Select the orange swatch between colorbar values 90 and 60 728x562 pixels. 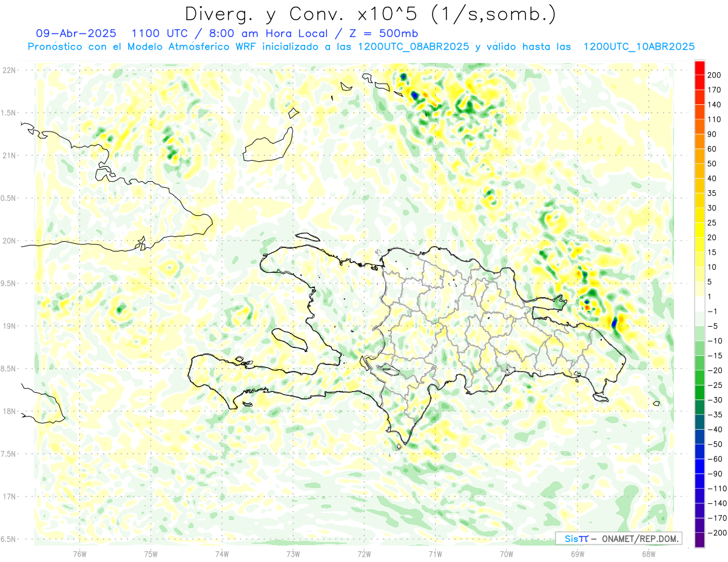point(699,141)
